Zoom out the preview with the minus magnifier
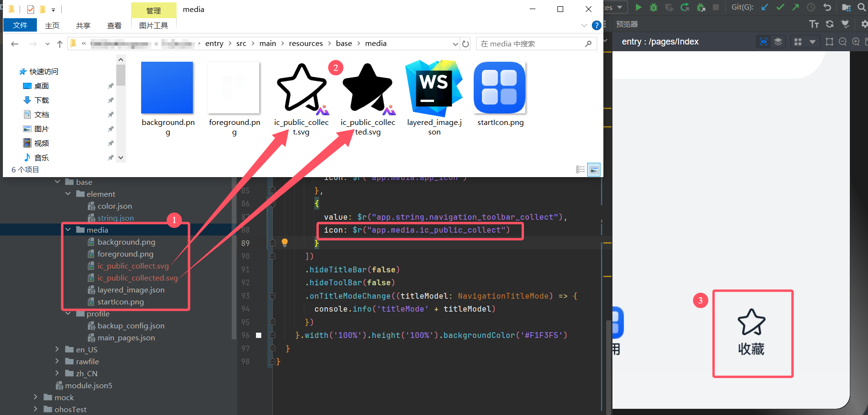This screenshot has width=868, height=415. click(843, 42)
